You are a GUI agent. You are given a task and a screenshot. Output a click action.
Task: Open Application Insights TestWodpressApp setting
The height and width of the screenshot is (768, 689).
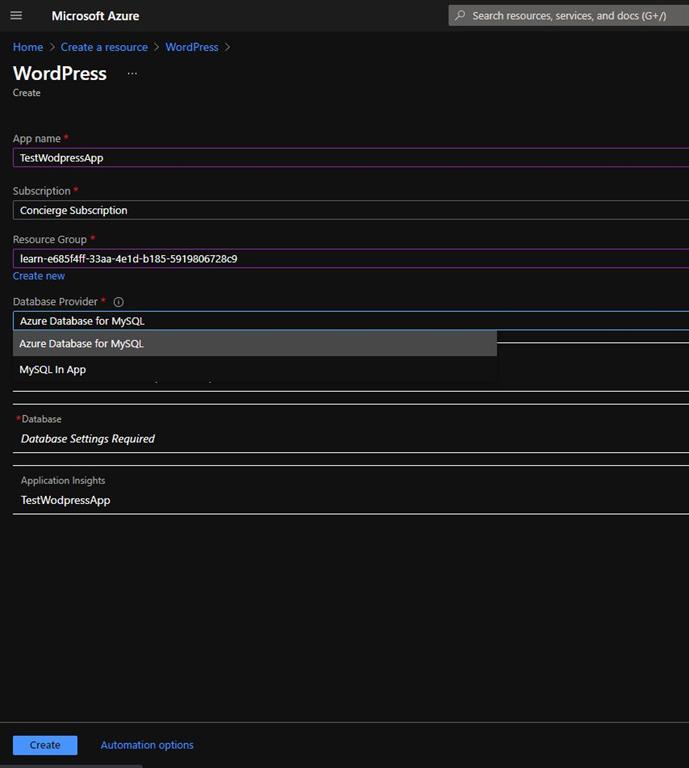pyautogui.click(x=351, y=490)
